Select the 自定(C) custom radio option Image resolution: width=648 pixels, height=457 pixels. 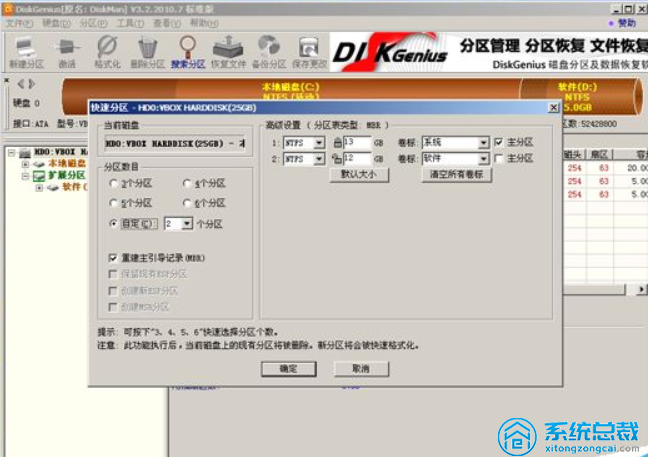pos(113,224)
